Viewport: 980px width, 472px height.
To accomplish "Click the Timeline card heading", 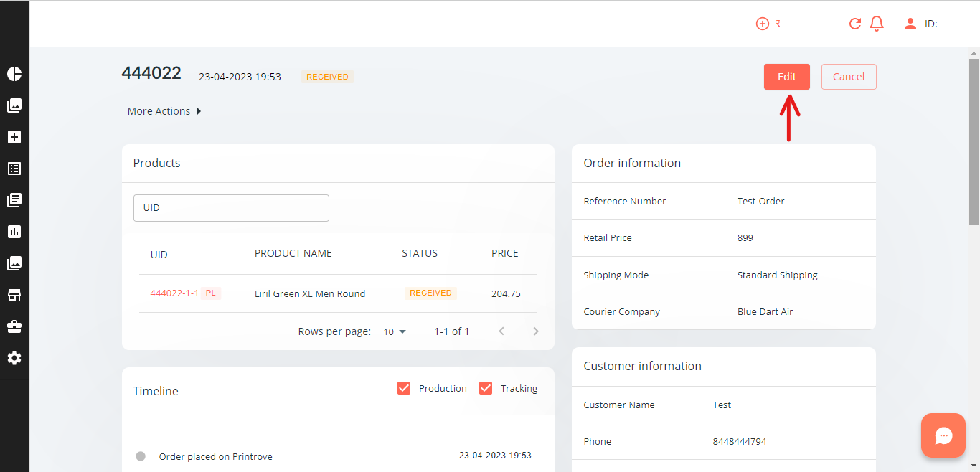I will [156, 391].
